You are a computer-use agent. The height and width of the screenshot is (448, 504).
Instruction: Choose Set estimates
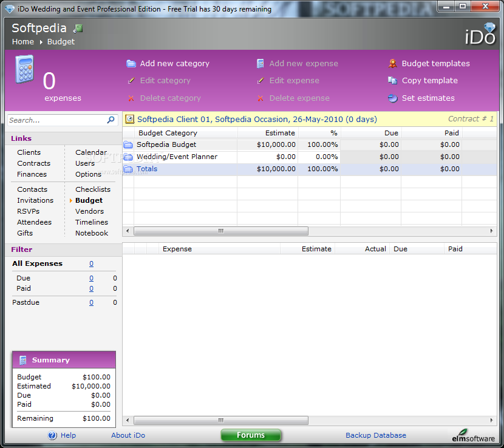click(x=428, y=98)
